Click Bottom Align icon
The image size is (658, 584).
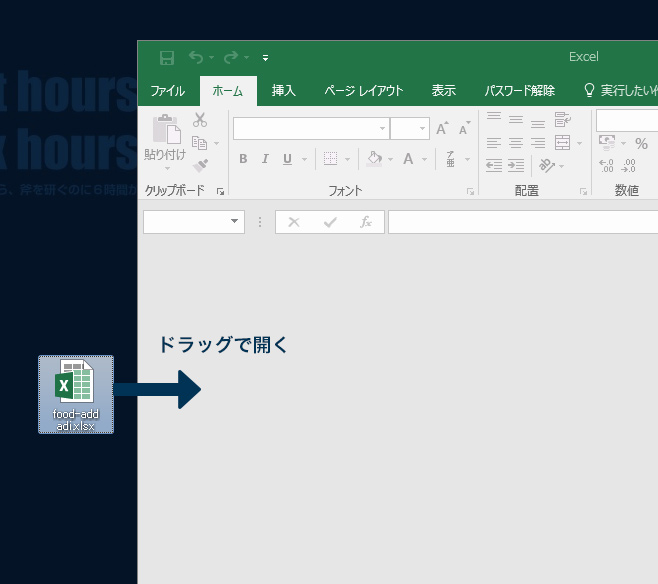coord(538,124)
